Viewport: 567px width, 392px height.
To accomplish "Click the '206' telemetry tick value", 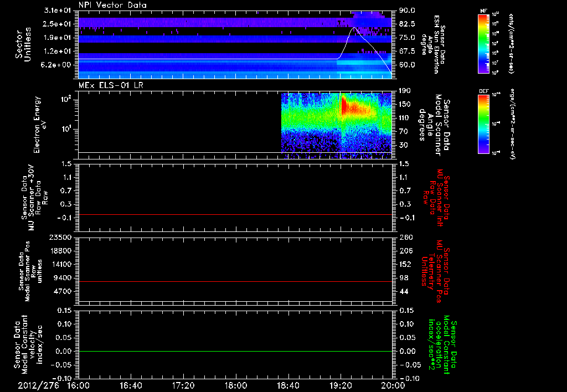I will point(405,251).
